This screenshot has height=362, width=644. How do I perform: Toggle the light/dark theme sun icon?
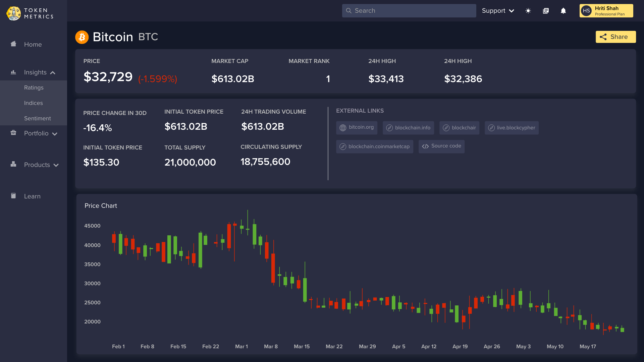[x=528, y=11]
